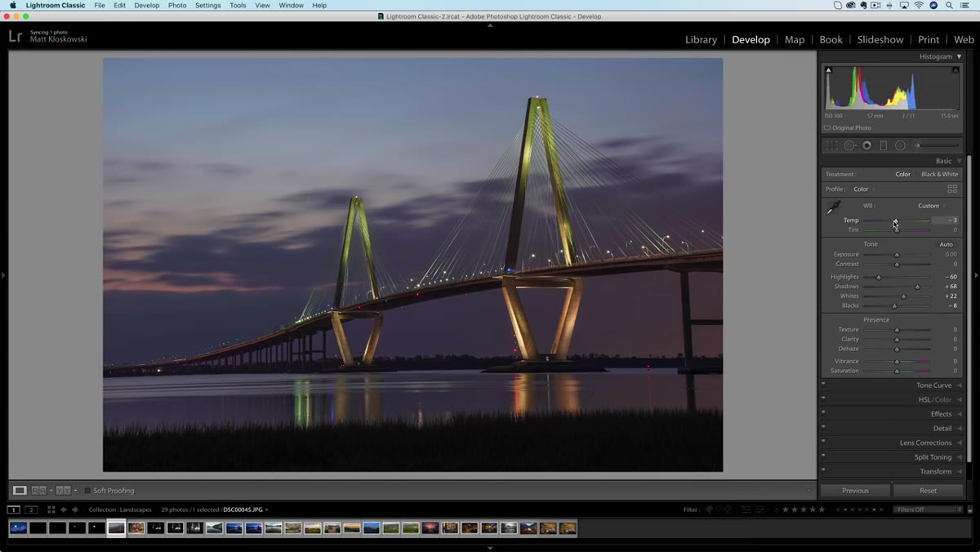980x552 pixels.
Task: Go back with filmstrip left arrow
Action: coord(64,510)
